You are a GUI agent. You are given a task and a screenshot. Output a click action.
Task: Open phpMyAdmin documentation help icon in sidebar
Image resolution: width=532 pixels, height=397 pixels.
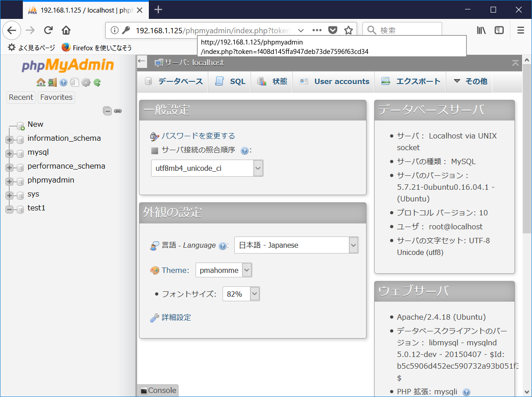coord(63,82)
